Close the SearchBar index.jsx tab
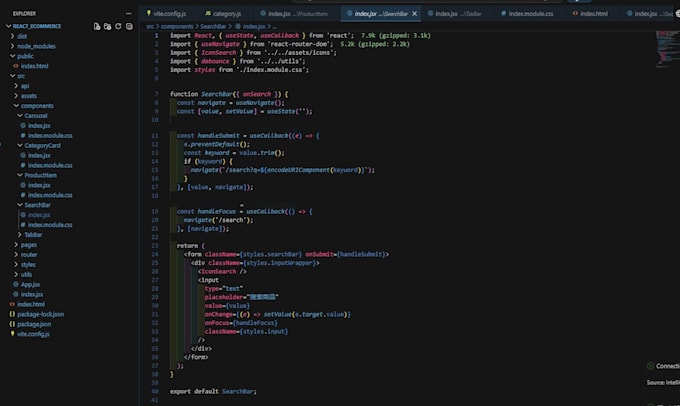Screen dimensions: 680x406 pyautogui.click(x=415, y=13)
